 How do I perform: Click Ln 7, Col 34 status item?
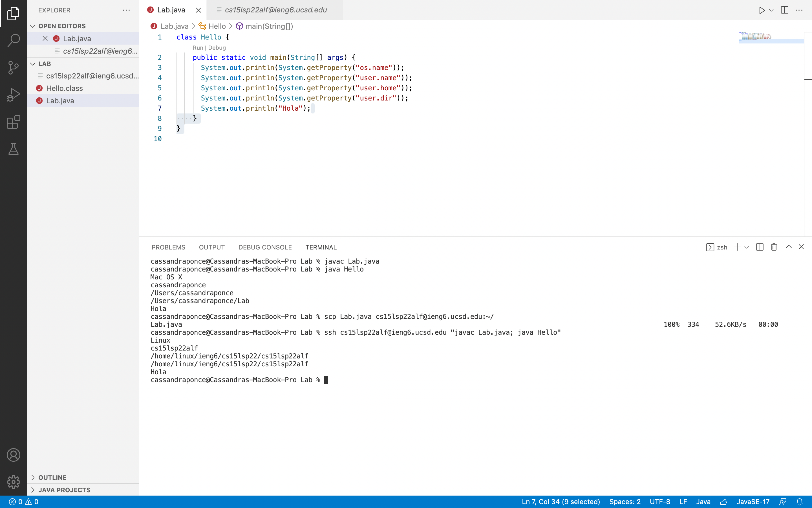(561, 502)
